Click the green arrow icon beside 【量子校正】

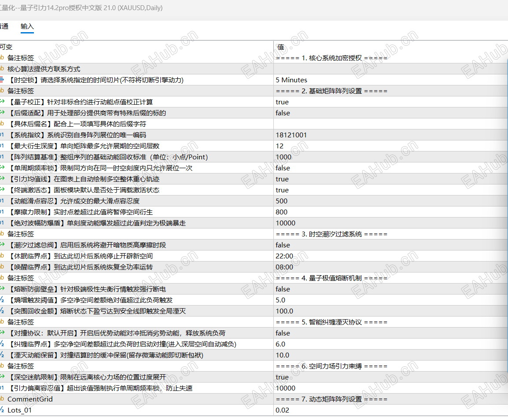coord(2,101)
